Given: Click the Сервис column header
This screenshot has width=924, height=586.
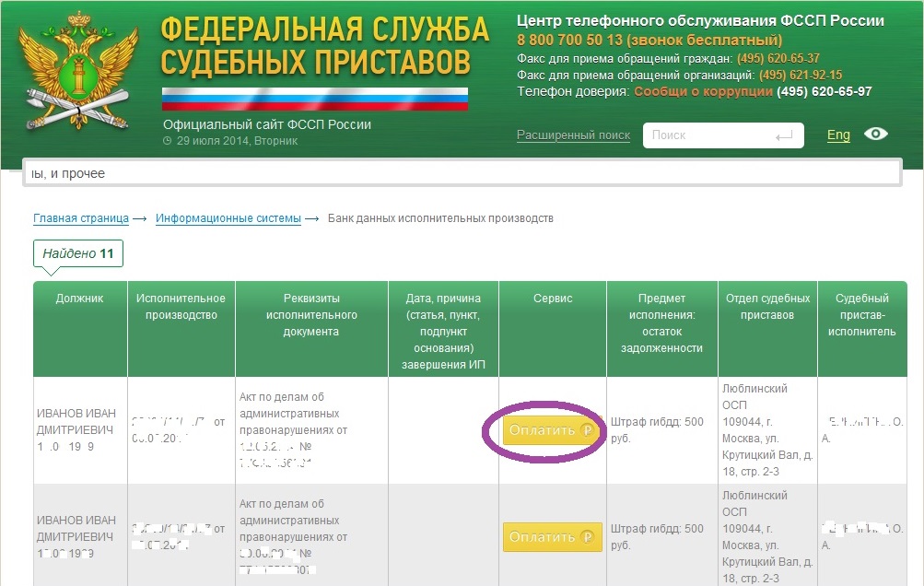Looking at the screenshot, I should (553, 328).
